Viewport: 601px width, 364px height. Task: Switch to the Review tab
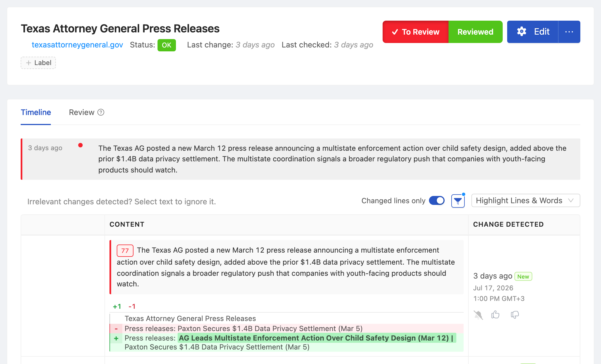coord(82,112)
